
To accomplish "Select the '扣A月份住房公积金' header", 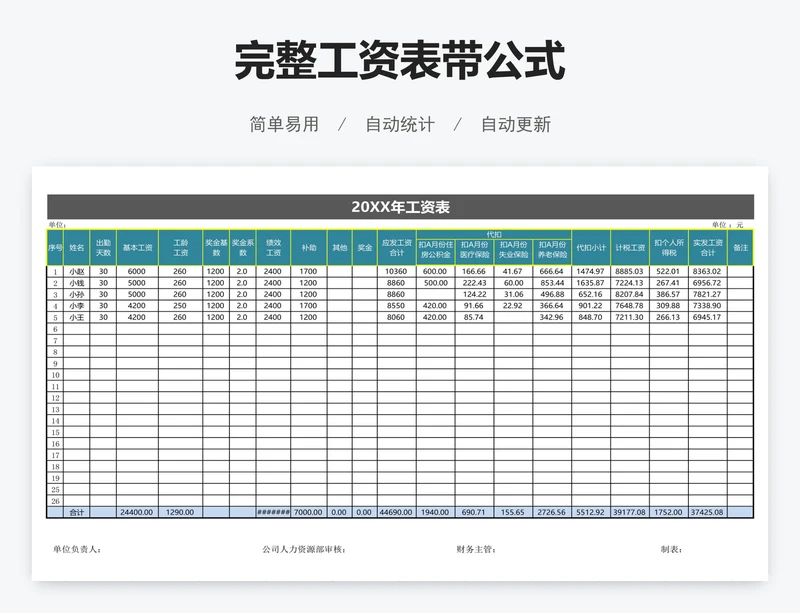I will (x=436, y=252).
